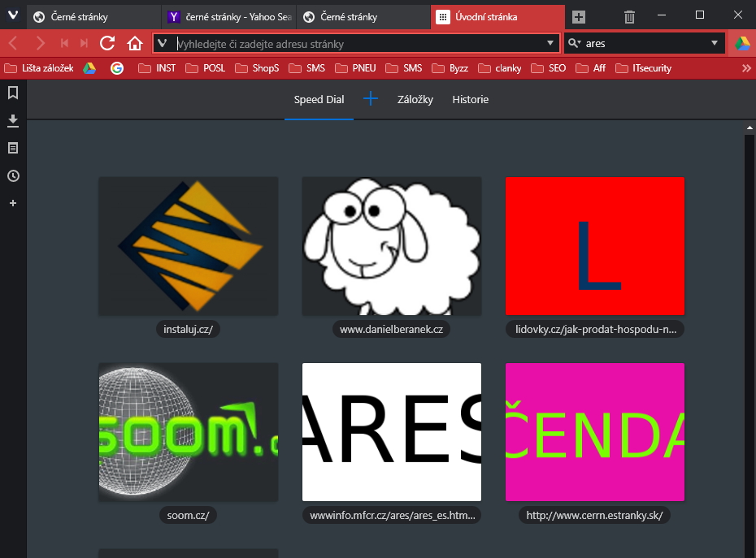Open the Aff bookmark folder
This screenshot has height=558, width=756.
[591, 68]
